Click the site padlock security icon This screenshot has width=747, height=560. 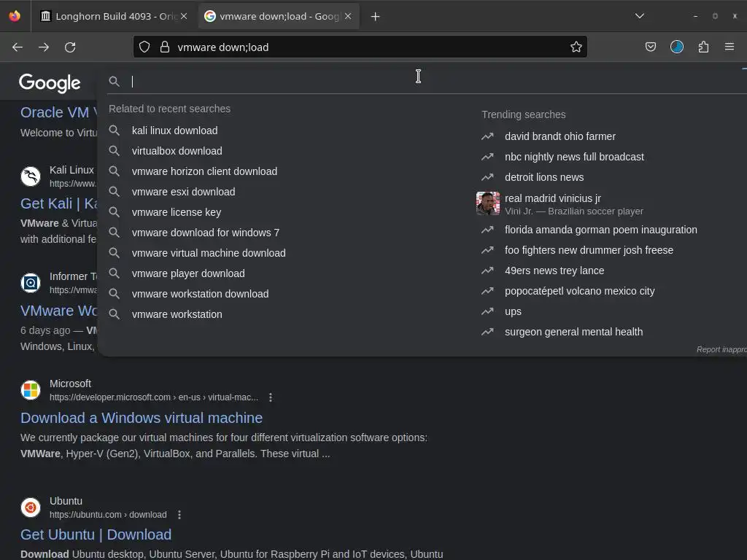coord(165,47)
